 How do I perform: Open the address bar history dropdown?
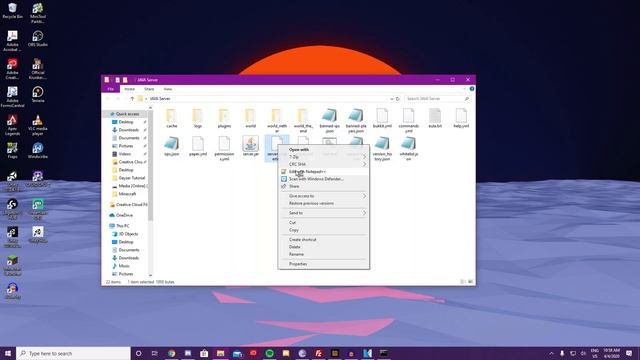pyautogui.click(x=391, y=99)
